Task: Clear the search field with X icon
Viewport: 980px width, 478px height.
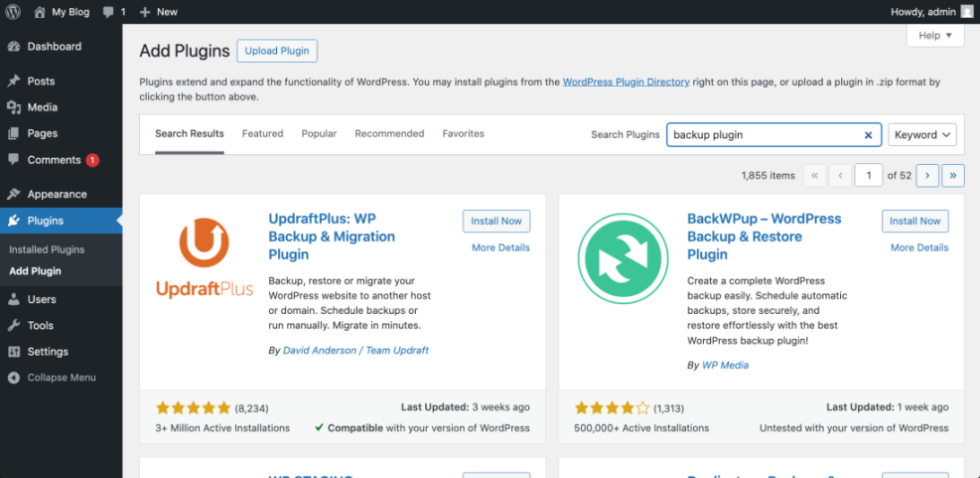Action: tap(868, 134)
